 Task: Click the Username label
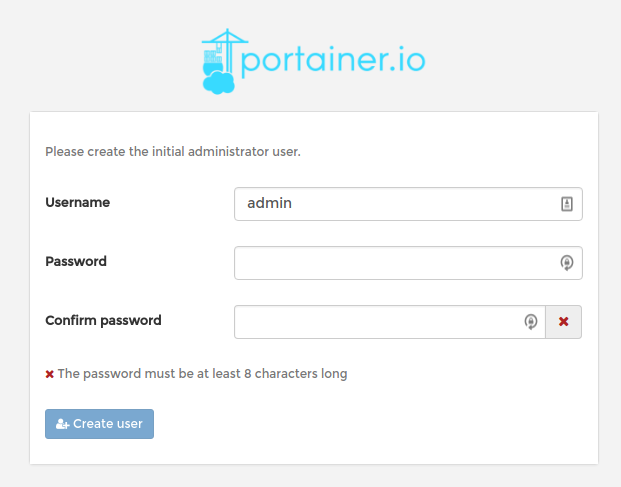pos(78,202)
